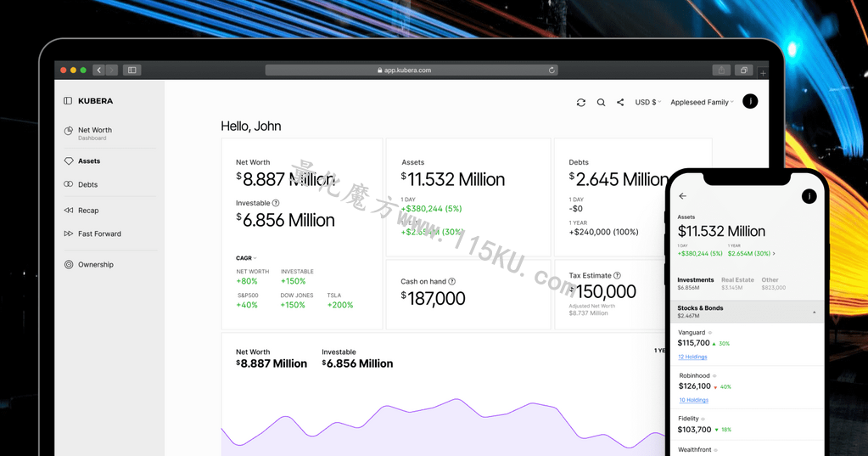Viewport: 868px width, 456px height.
Task: Click the Safari back navigation arrow
Action: (x=99, y=70)
